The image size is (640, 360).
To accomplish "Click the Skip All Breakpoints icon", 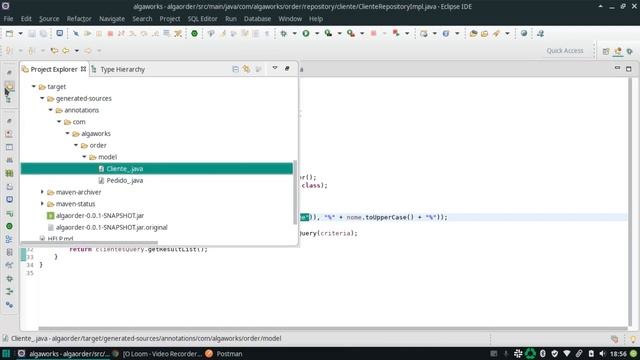I will [76, 33].
